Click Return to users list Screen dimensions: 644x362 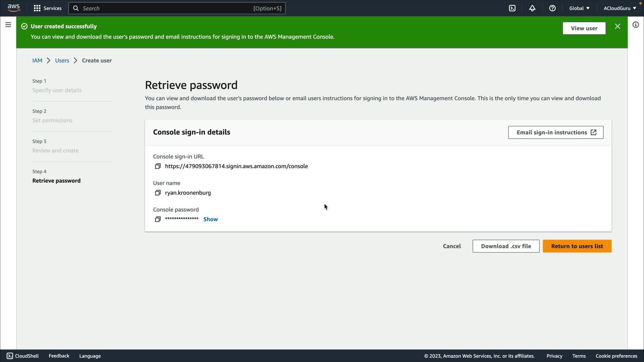[577, 246]
